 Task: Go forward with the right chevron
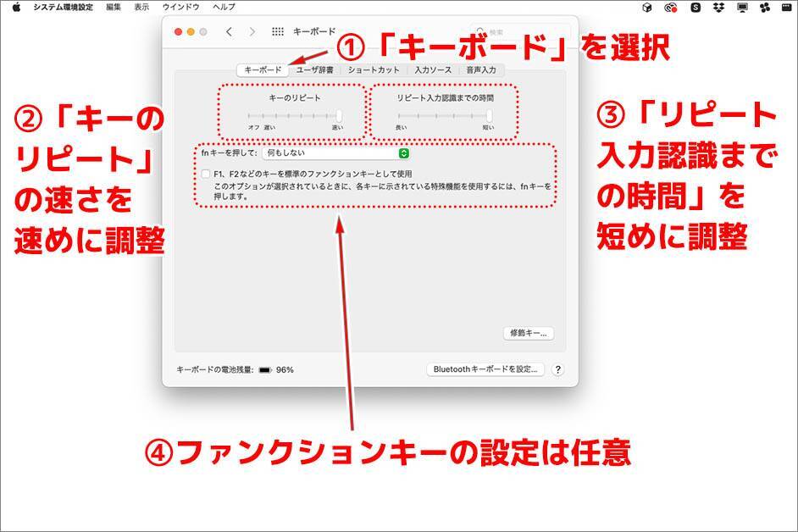click(252, 31)
